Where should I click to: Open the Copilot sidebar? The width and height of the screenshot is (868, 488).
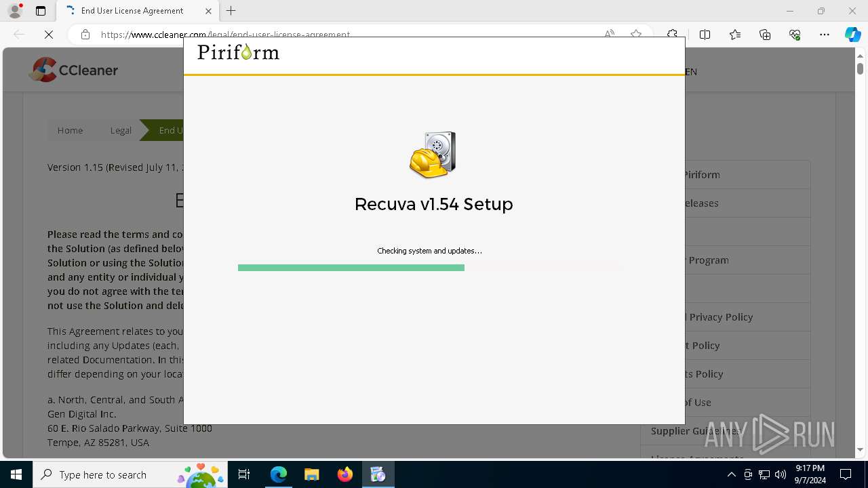852,35
